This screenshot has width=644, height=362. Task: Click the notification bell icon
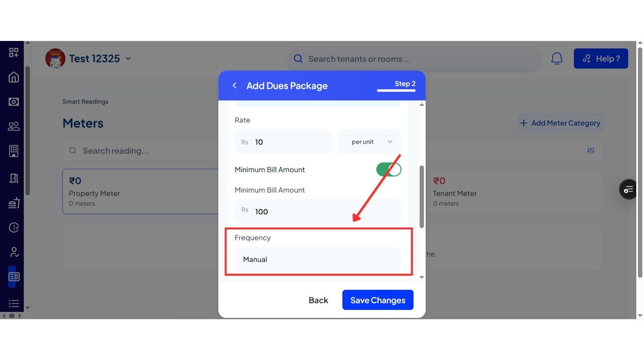(x=557, y=59)
